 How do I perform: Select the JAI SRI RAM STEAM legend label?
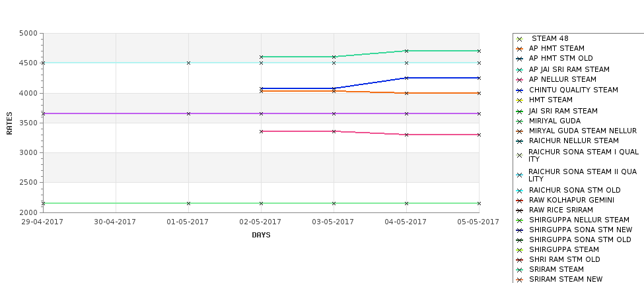tap(563, 111)
